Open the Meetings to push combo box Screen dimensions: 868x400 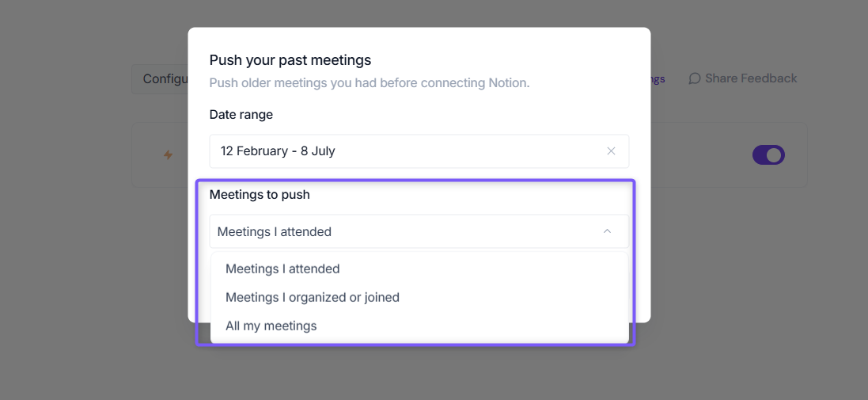[419, 231]
